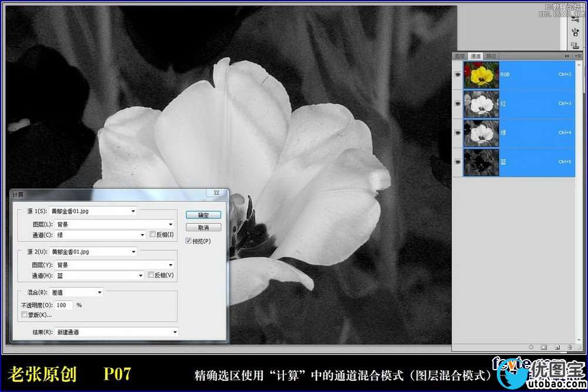Switch to the Layers (图层) tab
The image size is (588, 392).
(459, 57)
